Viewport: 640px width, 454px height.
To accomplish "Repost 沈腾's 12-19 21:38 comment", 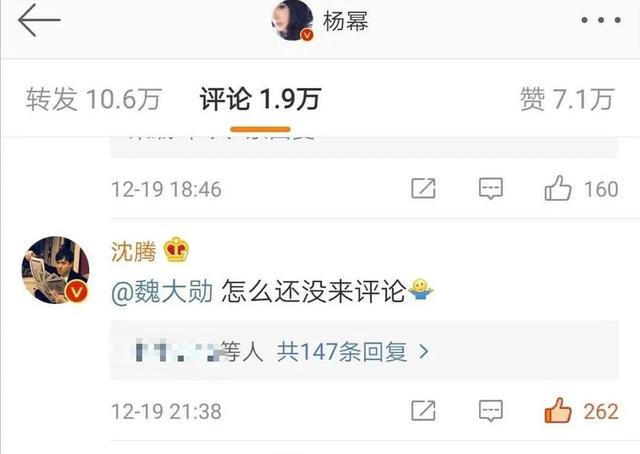I will coord(423,411).
